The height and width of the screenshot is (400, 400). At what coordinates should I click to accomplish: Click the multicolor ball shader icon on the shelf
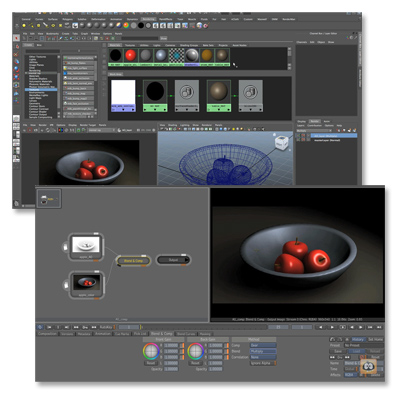tap(126, 25)
